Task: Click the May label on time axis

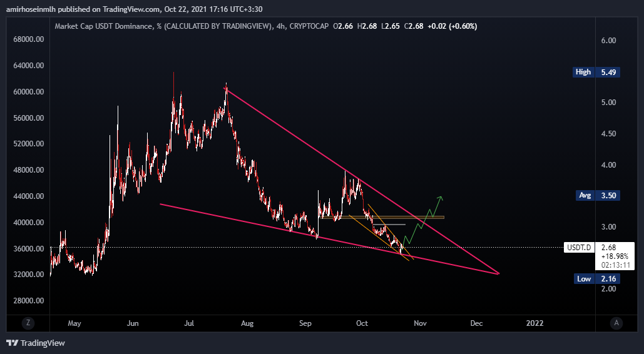Action: tap(74, 323)
